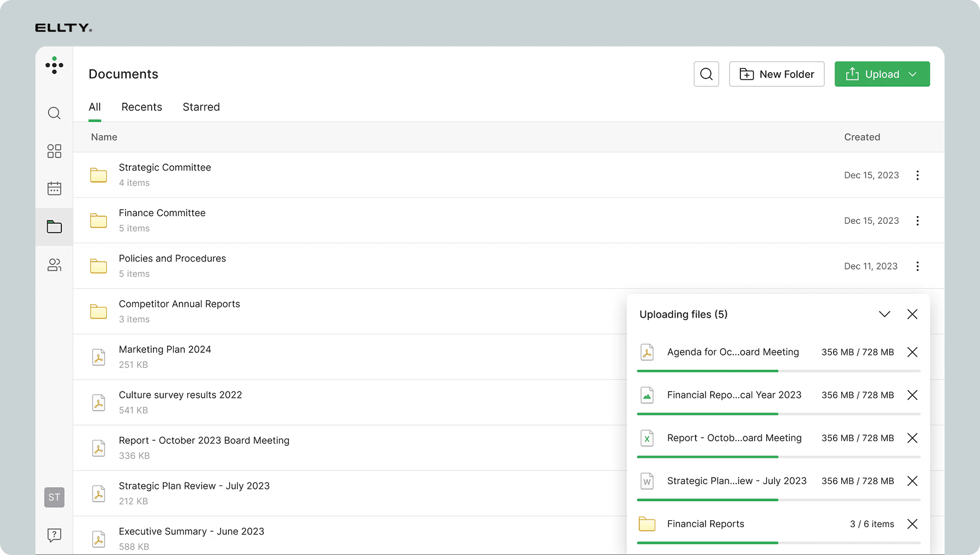Select the documents folder icon in sidebar
Viewport: 980px width, 555px height.
point(54,226)
